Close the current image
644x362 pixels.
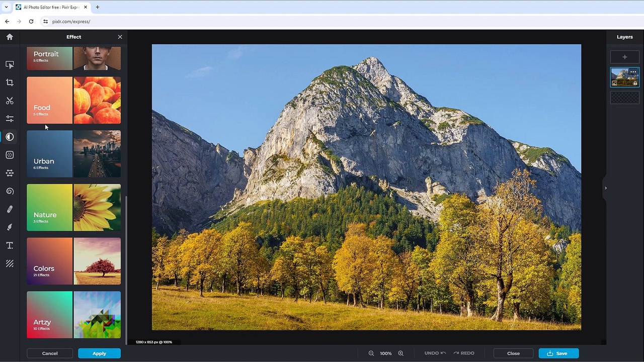coord(513,353)
